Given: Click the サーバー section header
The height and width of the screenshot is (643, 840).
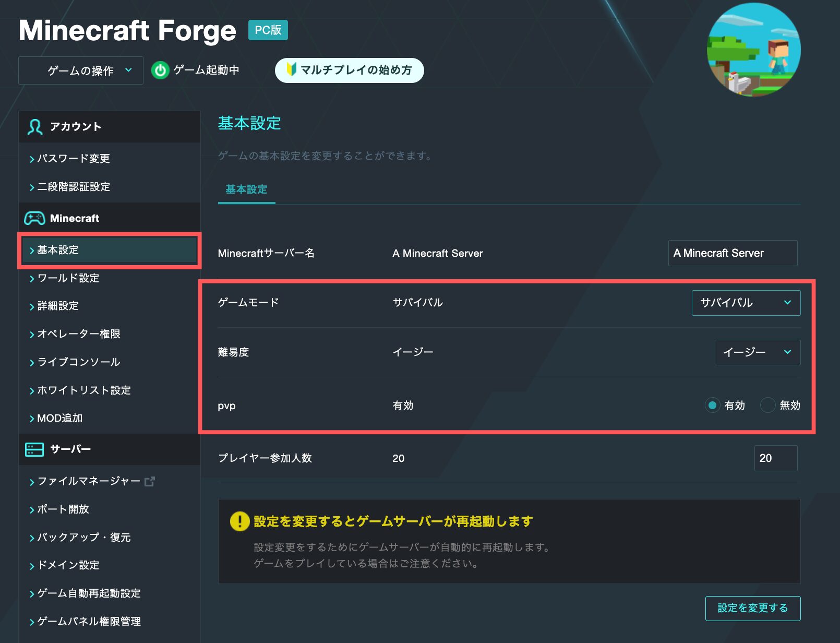Looking at the screenshot, I should point(110,449).
